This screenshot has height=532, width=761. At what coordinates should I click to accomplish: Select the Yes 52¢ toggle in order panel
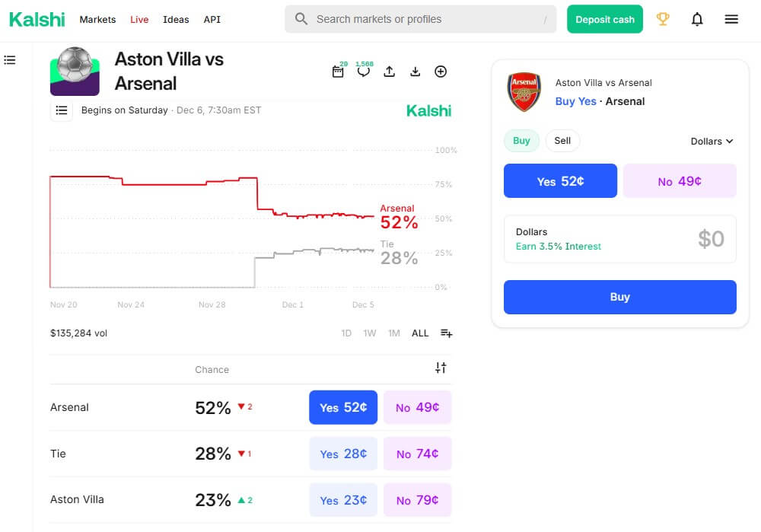click(560, 180)
